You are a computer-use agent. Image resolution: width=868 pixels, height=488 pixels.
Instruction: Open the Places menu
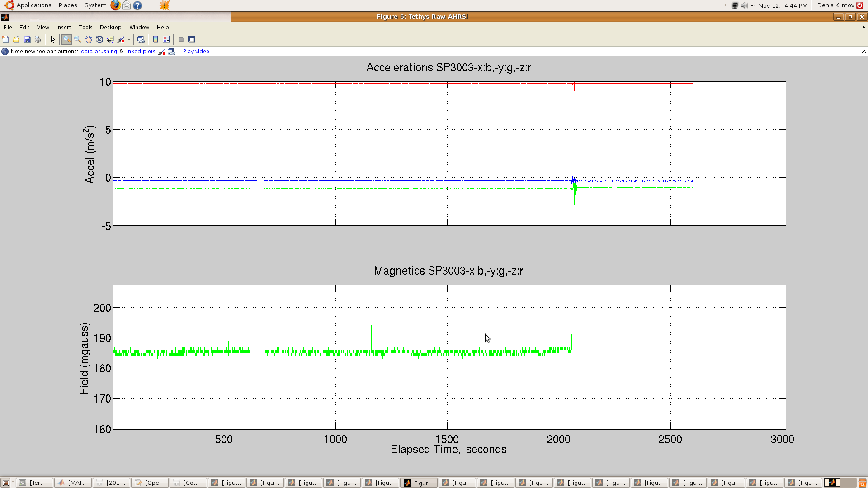[68, 5]
